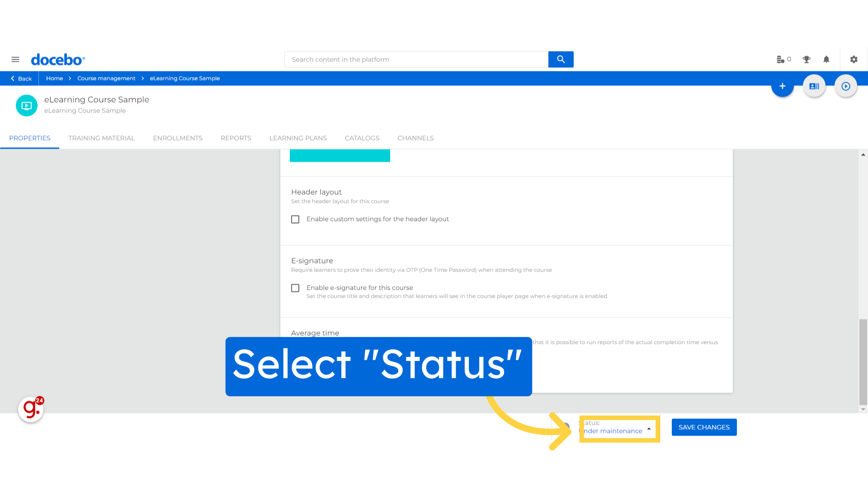Click the SAVE CHANGES button
Viewport: 868px width, 488px height.
pyautogui.click(x=704, y=427)
